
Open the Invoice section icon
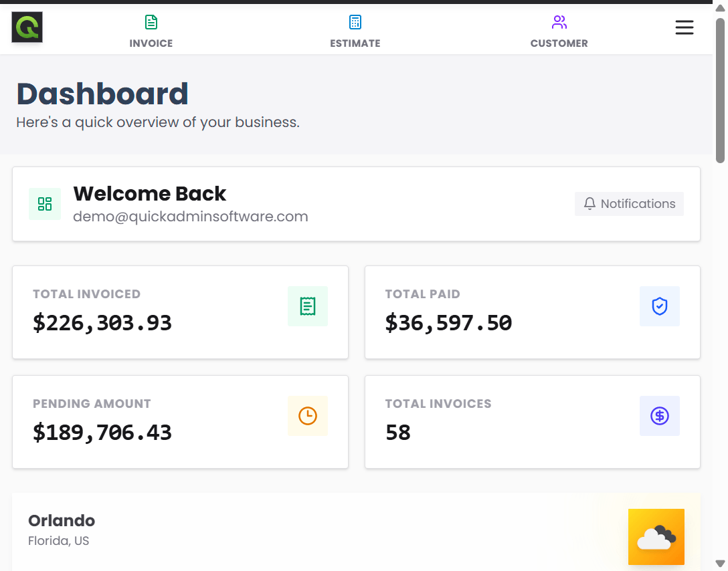coord(151,22)
